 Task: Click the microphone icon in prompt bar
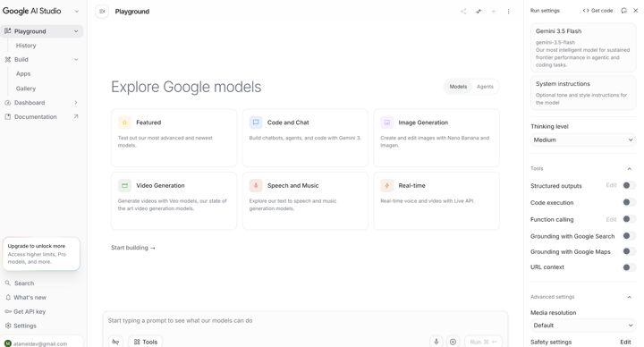tap(436, 342)
